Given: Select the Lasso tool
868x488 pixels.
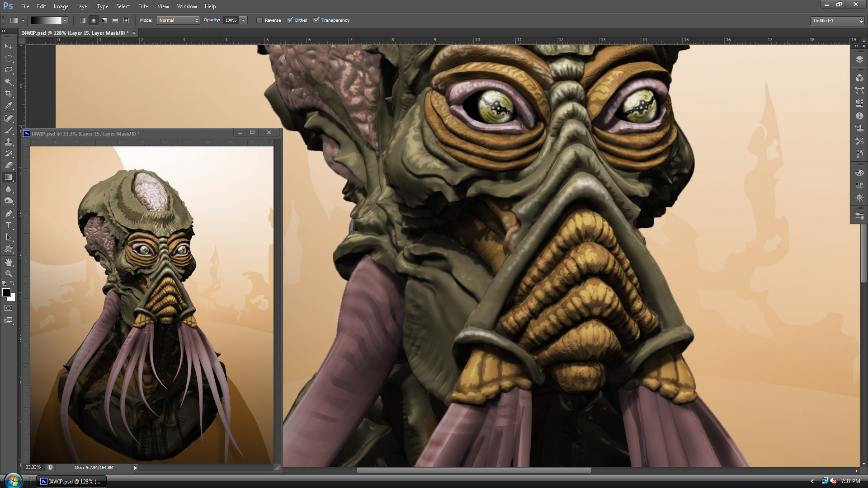Looking at the screenshot, I should [9, 70].
